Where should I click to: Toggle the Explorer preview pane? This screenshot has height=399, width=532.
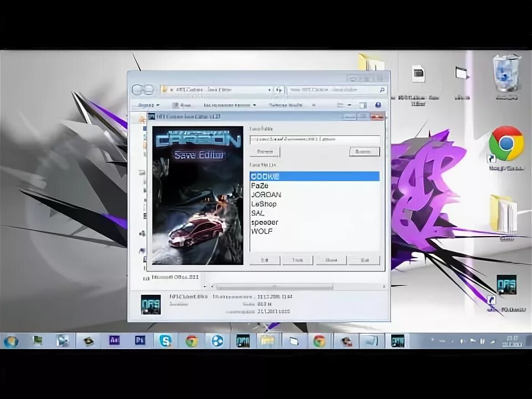363,105
